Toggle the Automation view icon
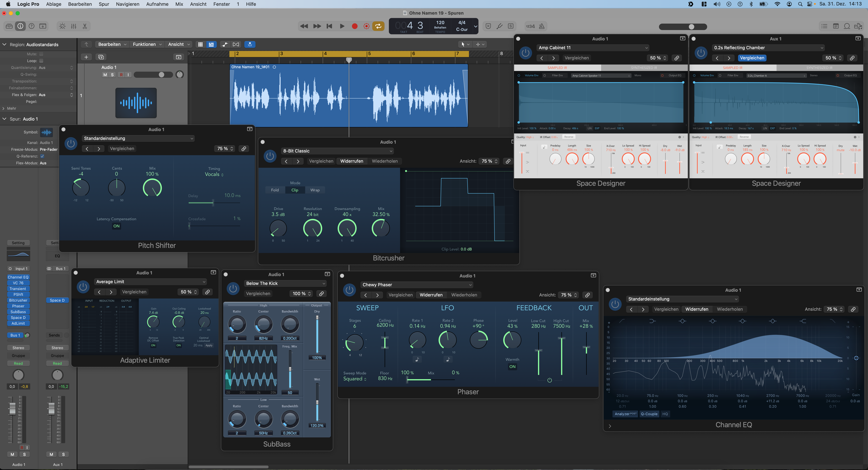Screen dimensions: 868x470 coord(225,44)
